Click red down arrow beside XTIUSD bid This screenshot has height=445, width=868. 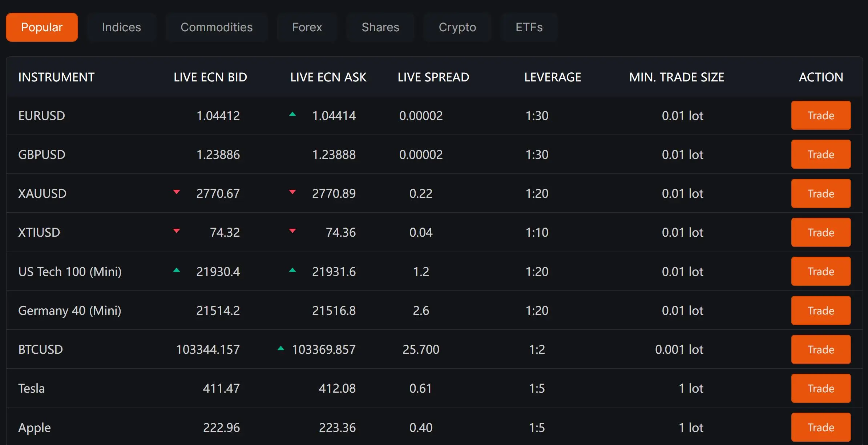tap(177, 231)
